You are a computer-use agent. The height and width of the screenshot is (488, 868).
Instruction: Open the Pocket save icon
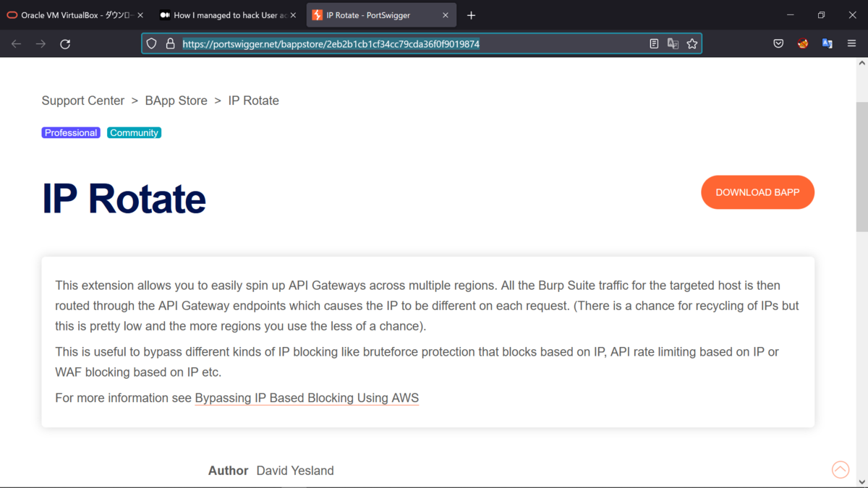(x=778, y=44)
